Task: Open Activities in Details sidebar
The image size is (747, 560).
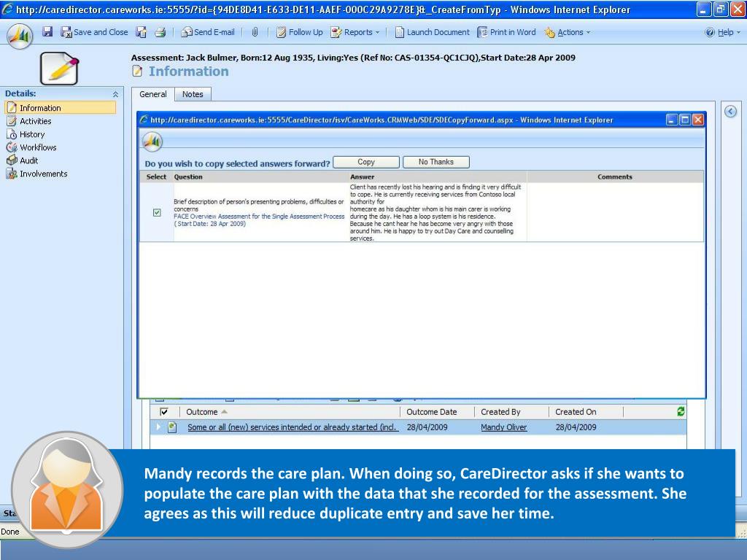Action: click(29, 121)
